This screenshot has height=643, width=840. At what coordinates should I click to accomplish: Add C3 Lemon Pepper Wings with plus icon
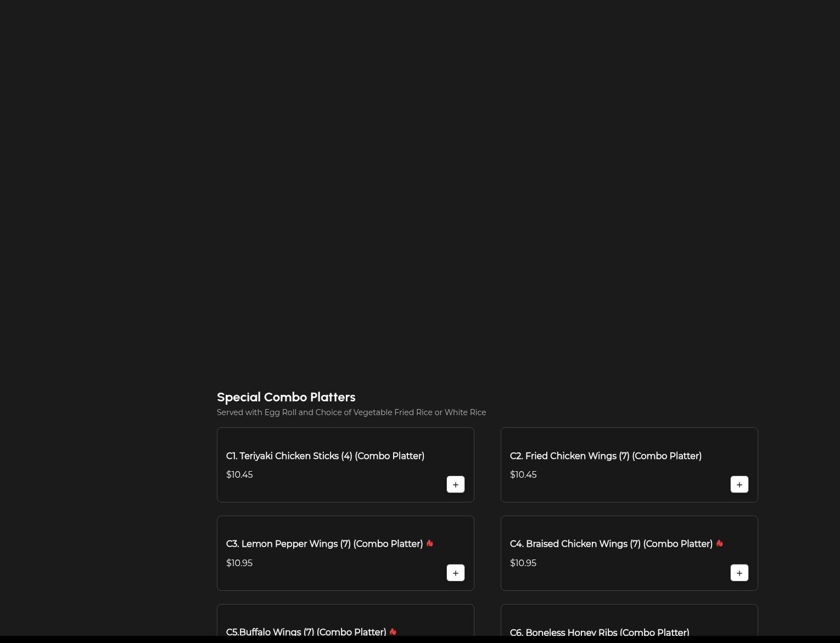[x=455, y=573]
